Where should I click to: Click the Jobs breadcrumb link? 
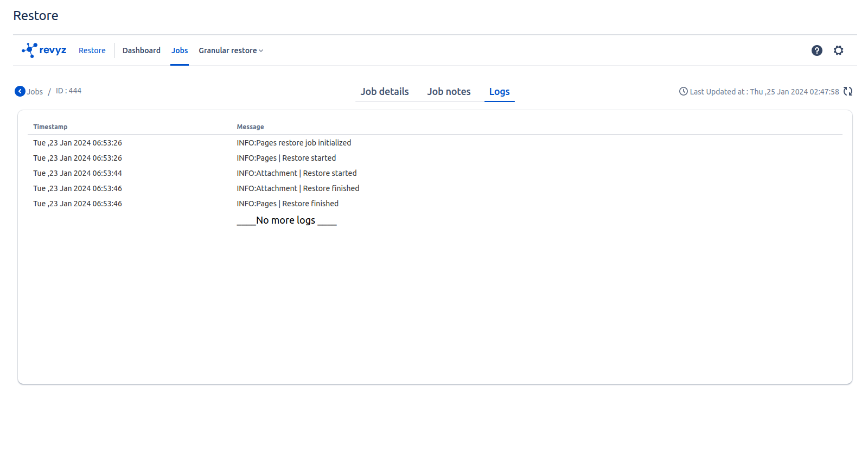pyautogui.click(x=35, y=92)
